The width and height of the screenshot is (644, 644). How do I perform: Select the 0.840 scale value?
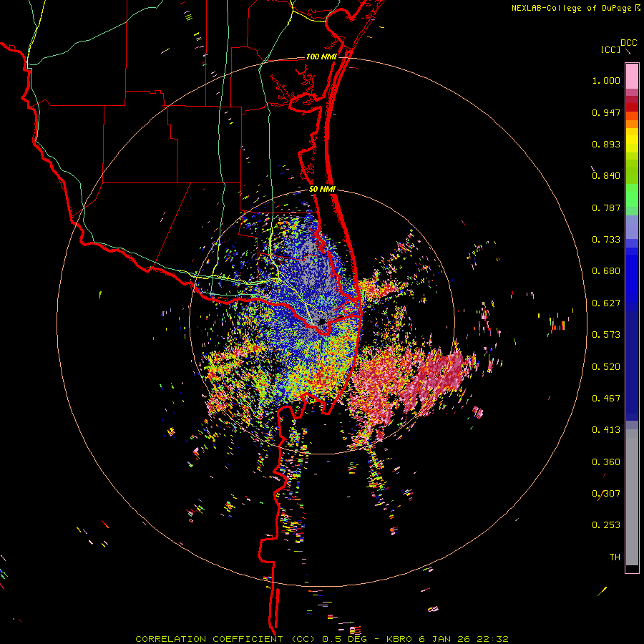click(606, 176)
